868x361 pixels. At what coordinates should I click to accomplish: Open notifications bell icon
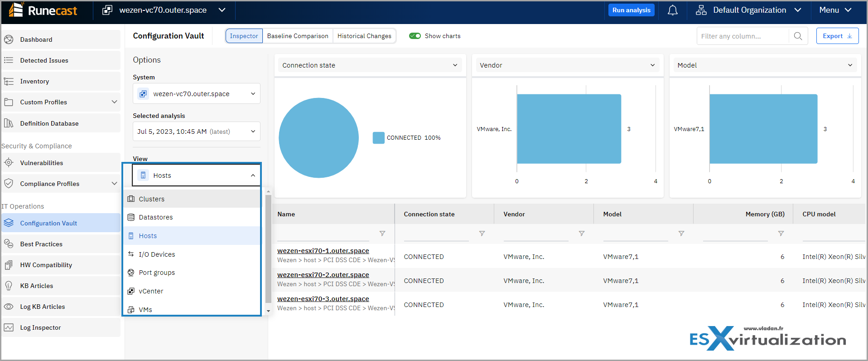pyautogui.click(x=673, y=10)
